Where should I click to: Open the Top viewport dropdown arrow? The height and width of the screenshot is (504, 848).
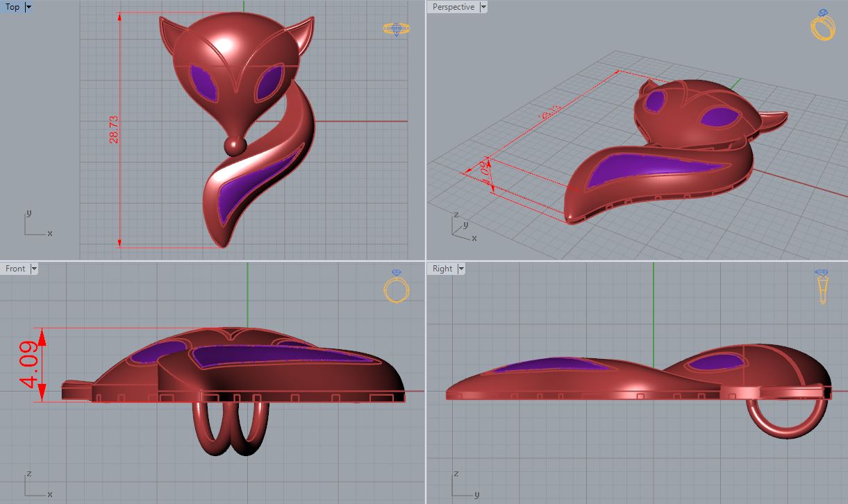pos(28,7)
